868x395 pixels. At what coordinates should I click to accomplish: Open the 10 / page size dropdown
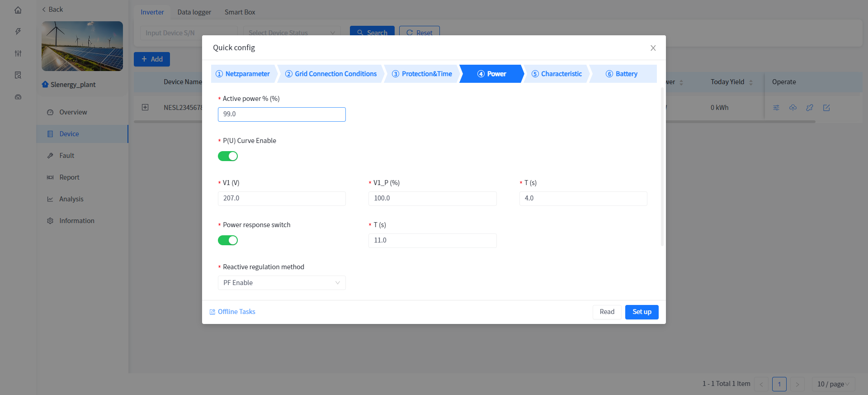[833, 384]
